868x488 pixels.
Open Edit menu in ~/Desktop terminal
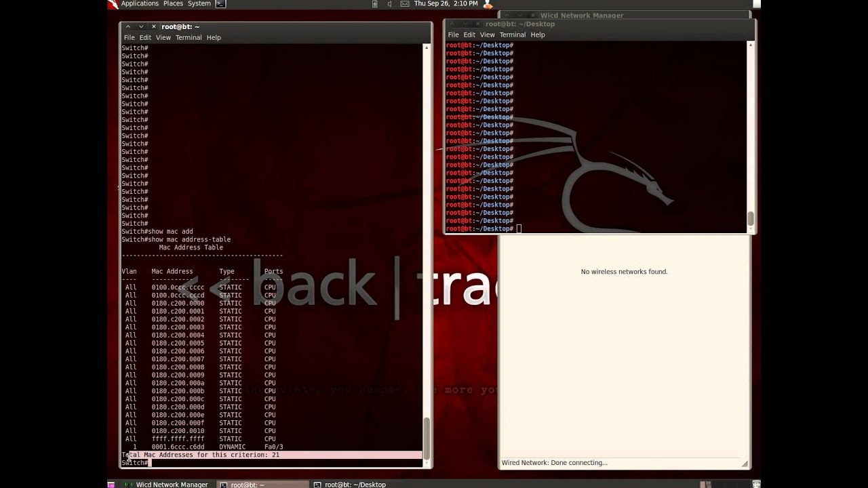[x=469, y=35]
